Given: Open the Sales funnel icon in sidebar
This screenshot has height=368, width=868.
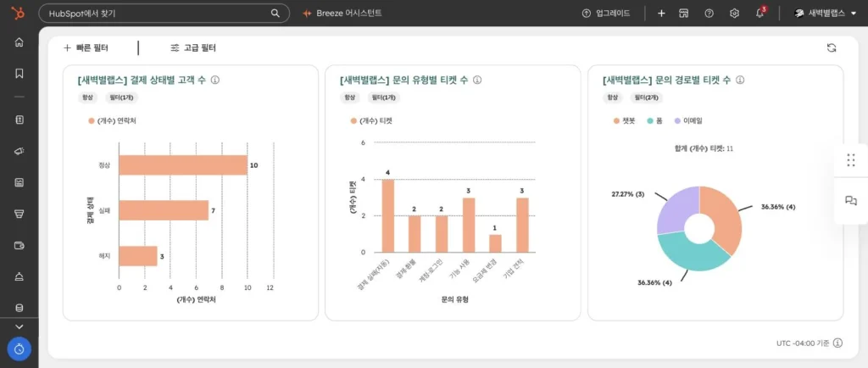Looking at the screenshot, I should [x=19, y=215].
